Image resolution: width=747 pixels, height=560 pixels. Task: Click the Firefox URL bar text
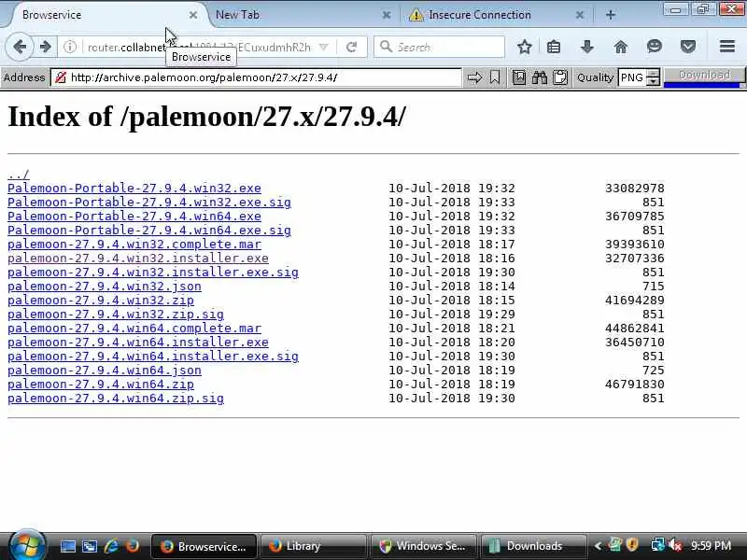pyautogui.click(x=199, y=47)
